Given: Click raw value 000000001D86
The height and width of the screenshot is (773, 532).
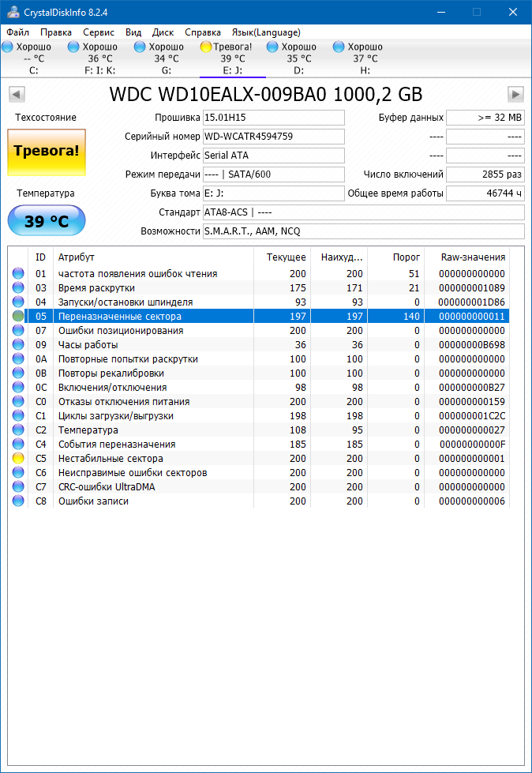Looking at the screenshot, I should click(x=472, y=302).
